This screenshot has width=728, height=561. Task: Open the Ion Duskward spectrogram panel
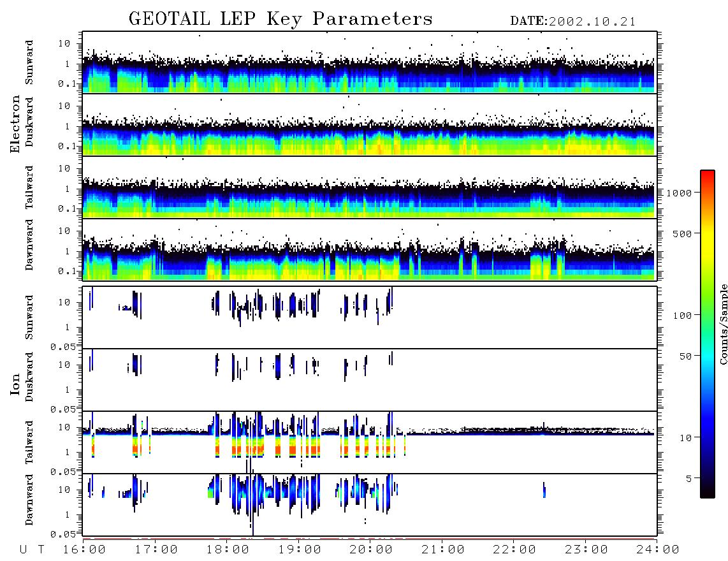point(370,379)
